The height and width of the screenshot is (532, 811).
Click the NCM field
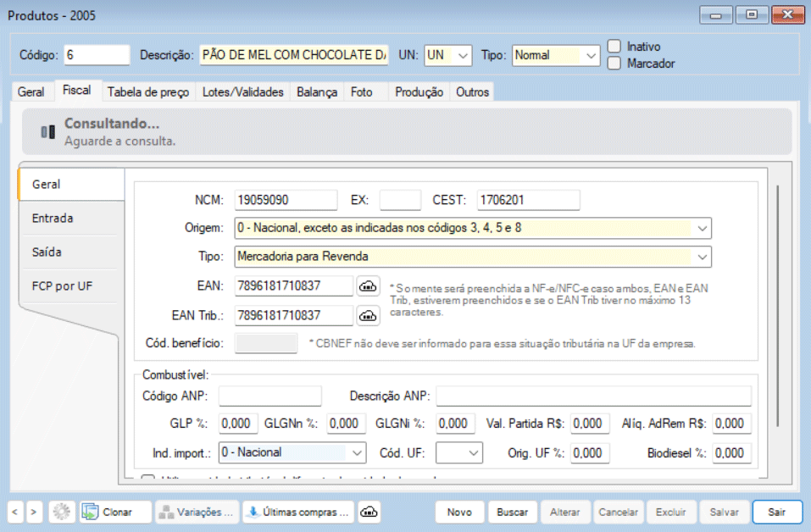[286, 200]
